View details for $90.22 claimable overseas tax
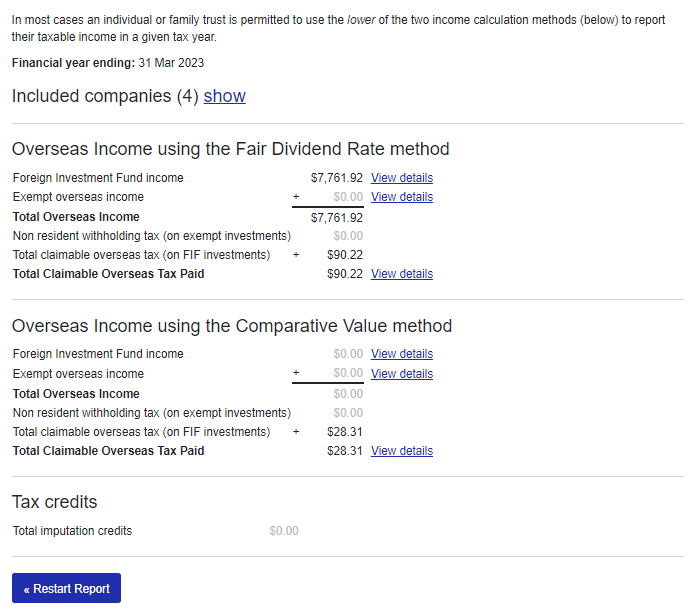Screen dimensions: 698x612 click(x=401, y=274)
